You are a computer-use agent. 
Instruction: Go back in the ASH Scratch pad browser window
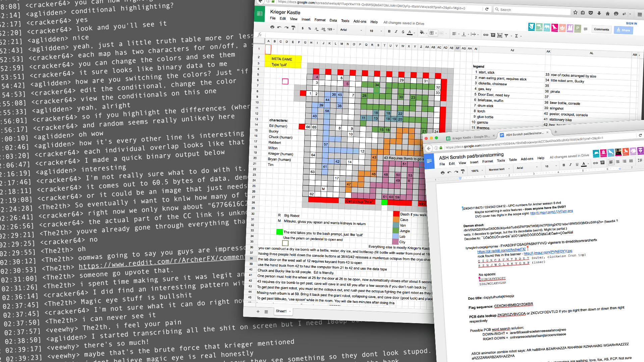pos(429,148)
